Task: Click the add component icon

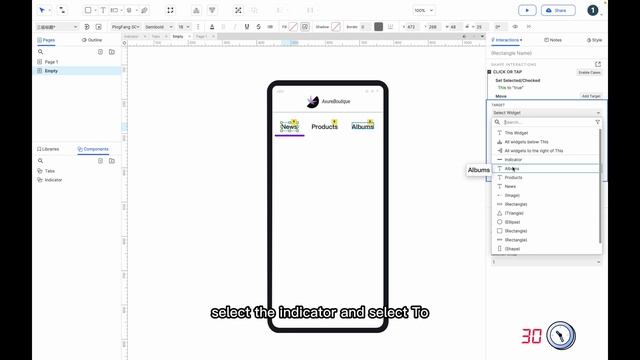Action: point(100,161)
